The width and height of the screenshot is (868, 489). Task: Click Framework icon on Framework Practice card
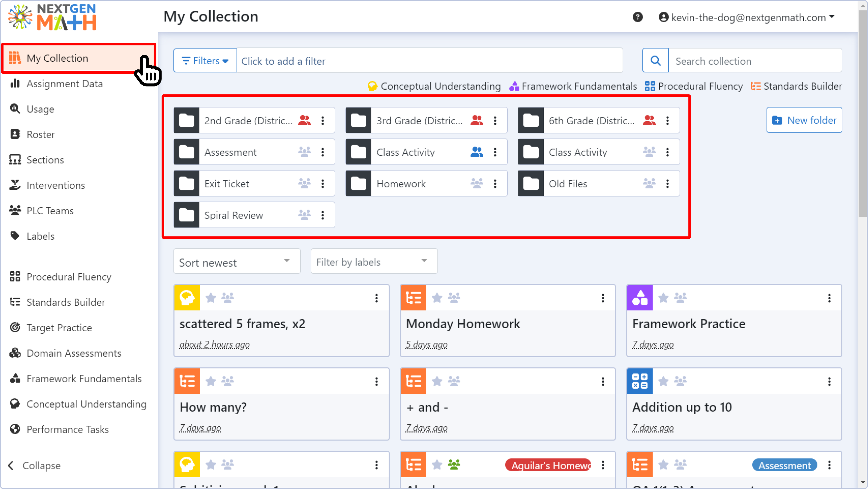click(x=640, y=298)
